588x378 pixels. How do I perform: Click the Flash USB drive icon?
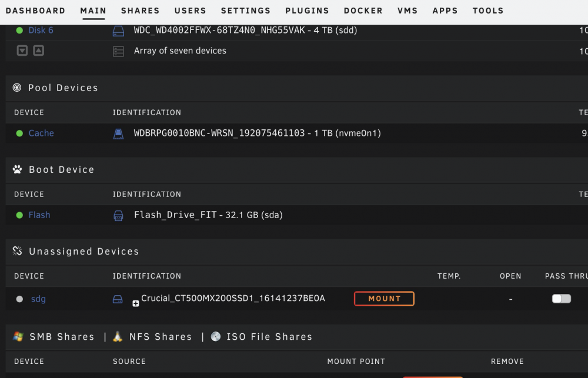(119, 215)
